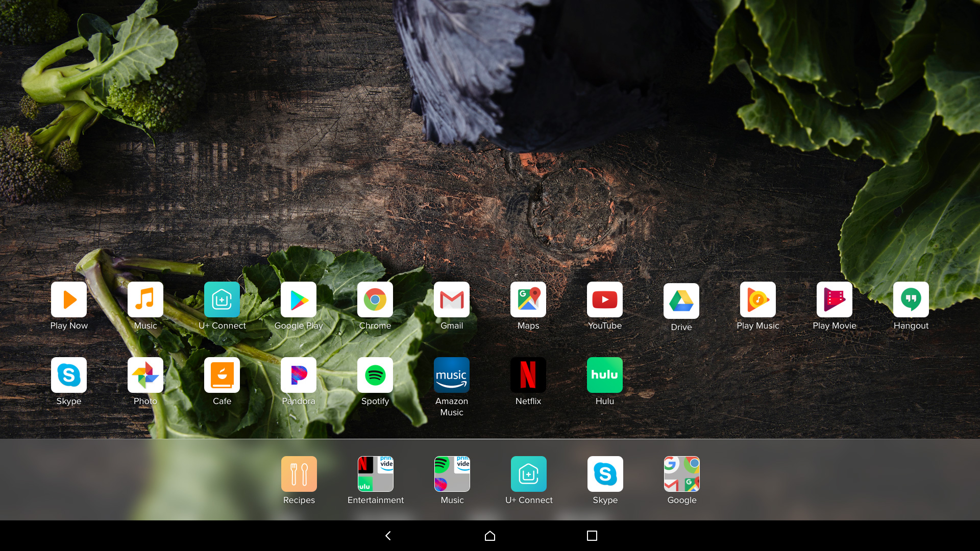Launch YouTube
Viewport: 980px width, 551px height.
click(x=605, y=299)
